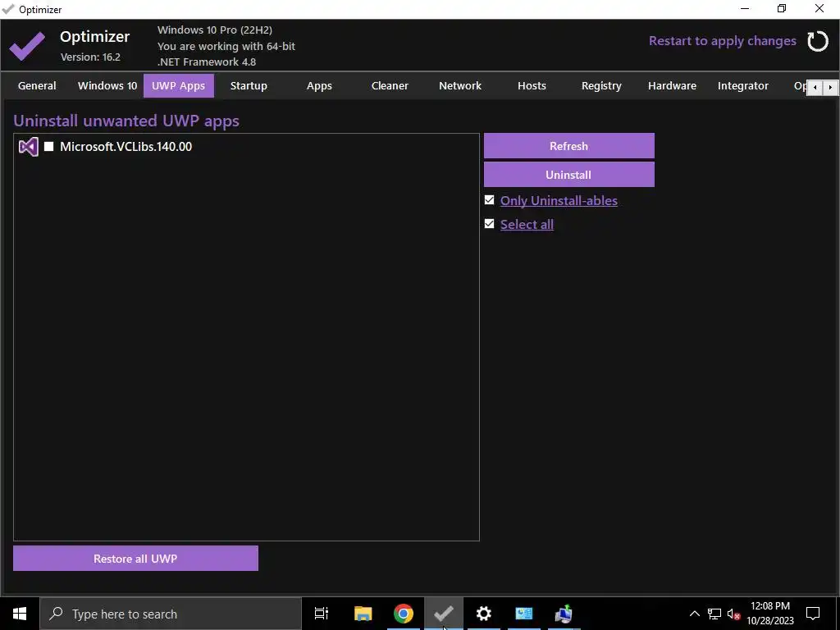Click the Version: 16.2 label

(90, 57)
